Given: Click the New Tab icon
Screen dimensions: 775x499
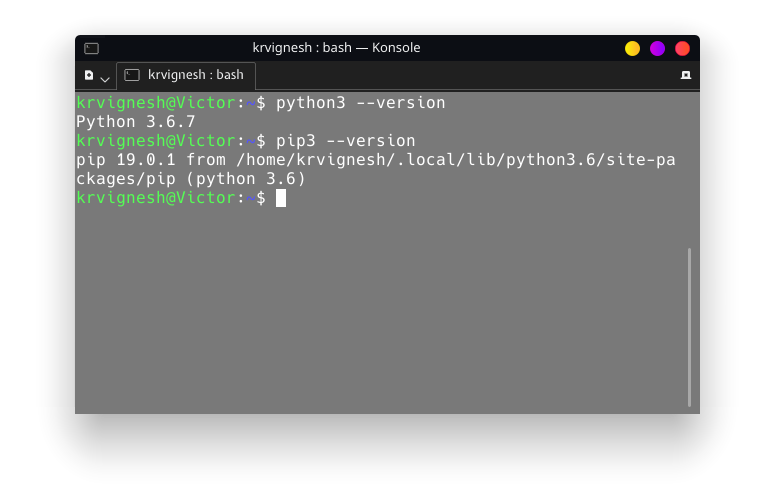Looking at the screenshot, I should (89, 76).
